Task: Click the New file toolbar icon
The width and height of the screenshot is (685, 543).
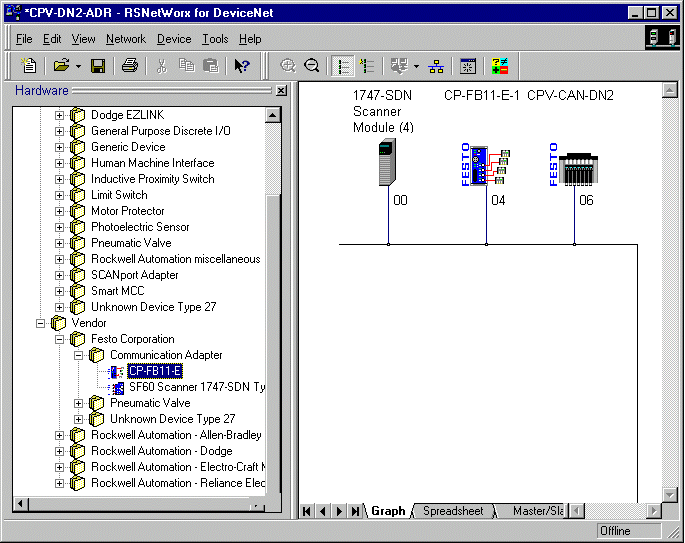Action: point(29,66)
